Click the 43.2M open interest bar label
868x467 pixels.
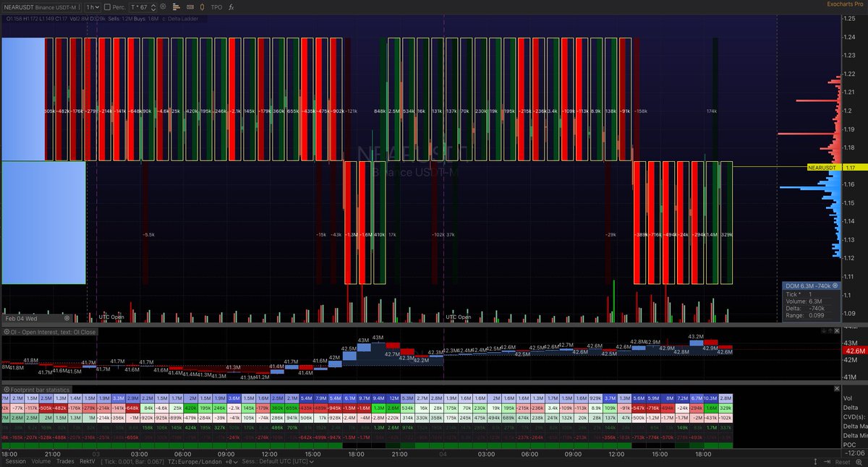[x=696, y=337]
